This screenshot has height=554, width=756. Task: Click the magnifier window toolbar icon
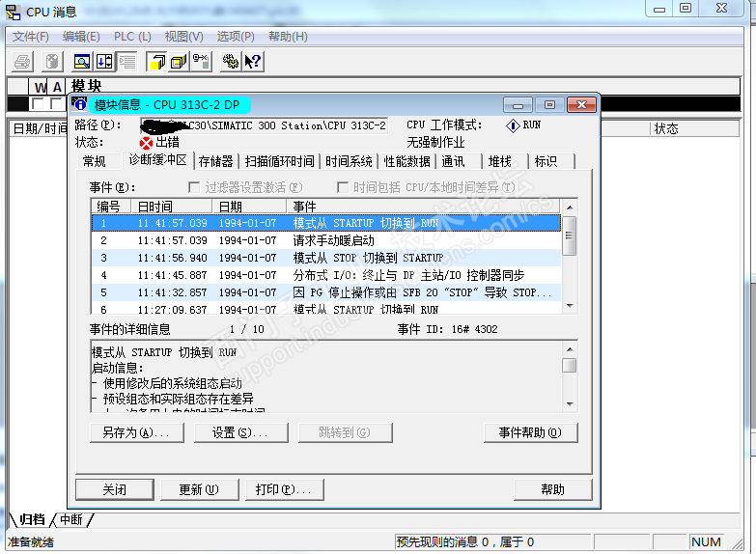tap(81, 62)
